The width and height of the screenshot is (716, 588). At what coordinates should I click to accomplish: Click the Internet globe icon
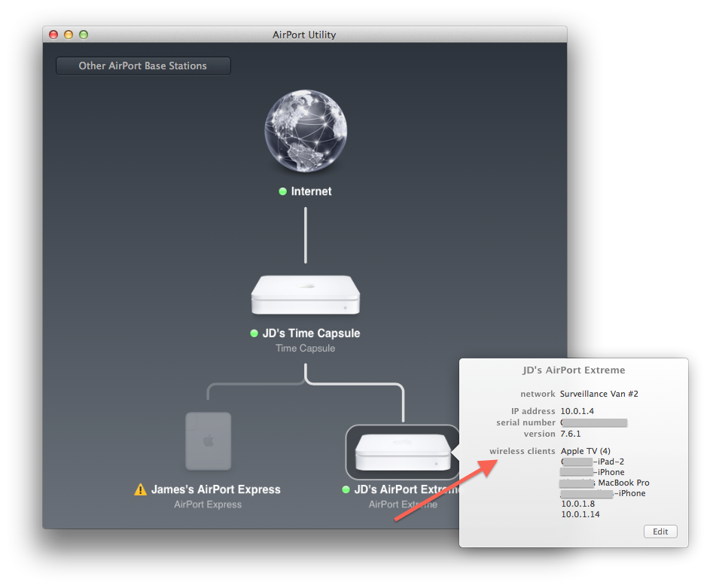[x=306, y=131]
